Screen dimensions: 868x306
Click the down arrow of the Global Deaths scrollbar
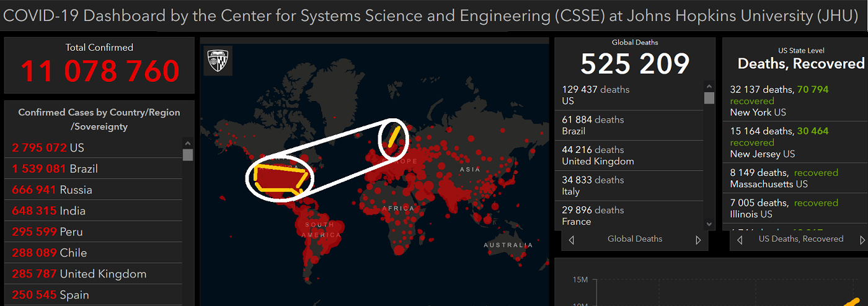coord(709,224)
